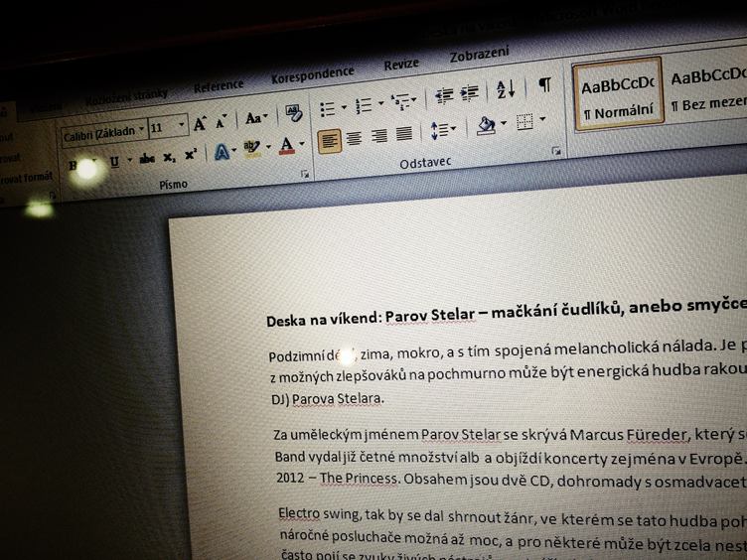The height and width of the screenshot is (560, 747).
Task: Apply the yellow text highlight color
Action: [251, 148]
